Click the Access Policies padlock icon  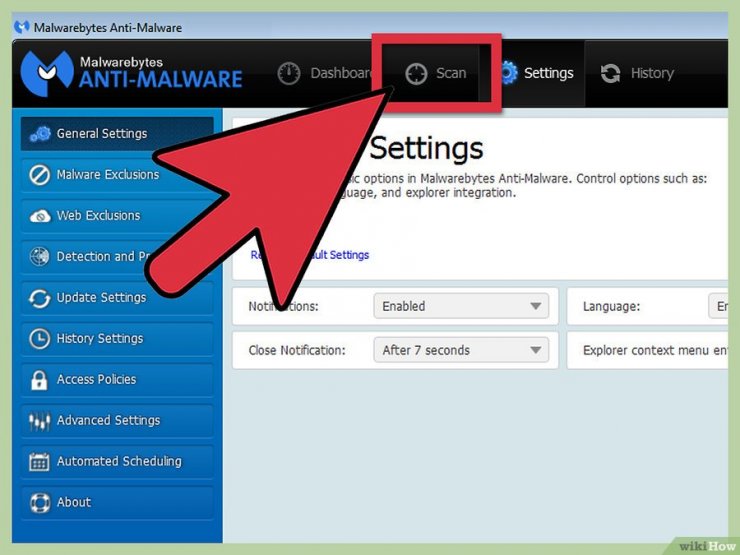coord(39,380)
